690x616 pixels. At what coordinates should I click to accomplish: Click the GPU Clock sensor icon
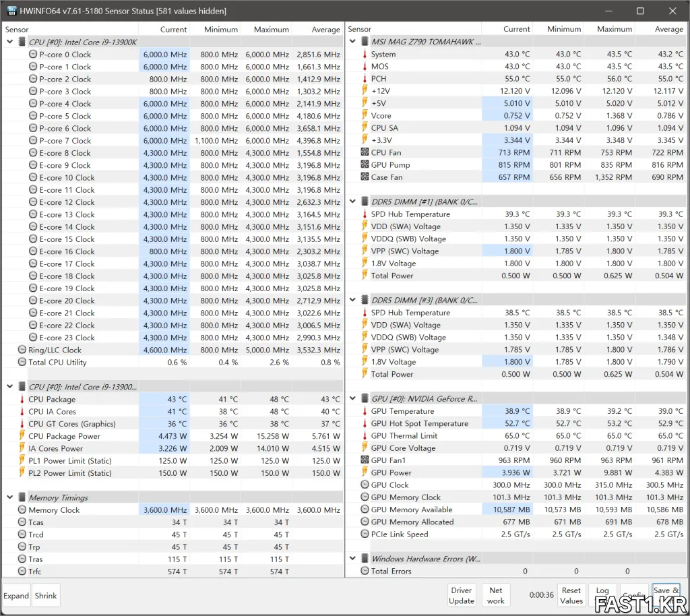[x=365, y=485]
